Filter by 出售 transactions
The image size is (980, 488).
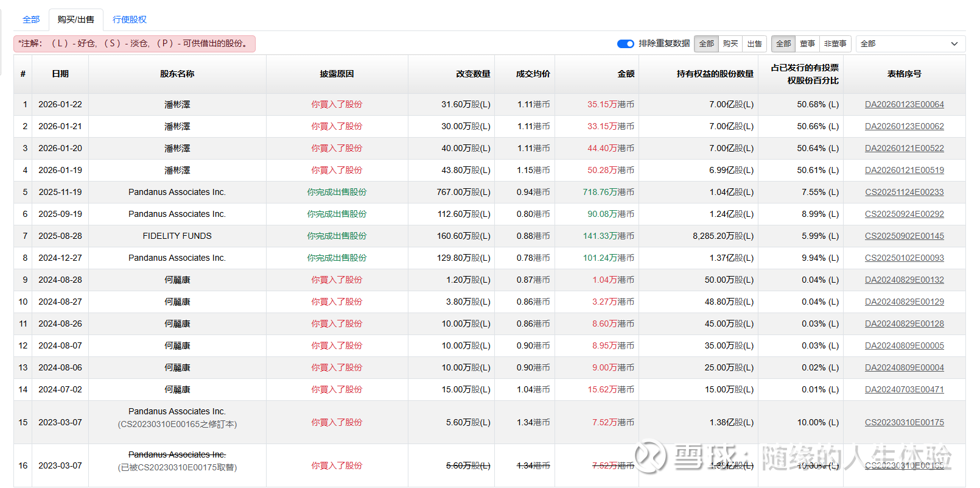point(755,44)
